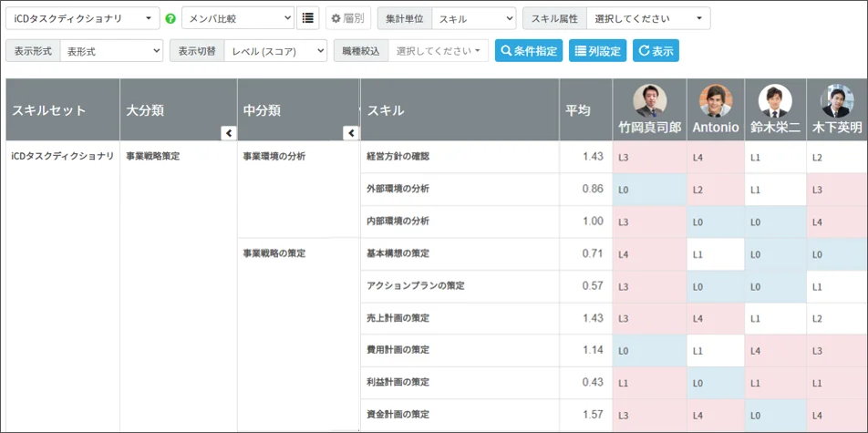Click the list view icon button
The image size is (868, 433).
click(x=308, y=18)
